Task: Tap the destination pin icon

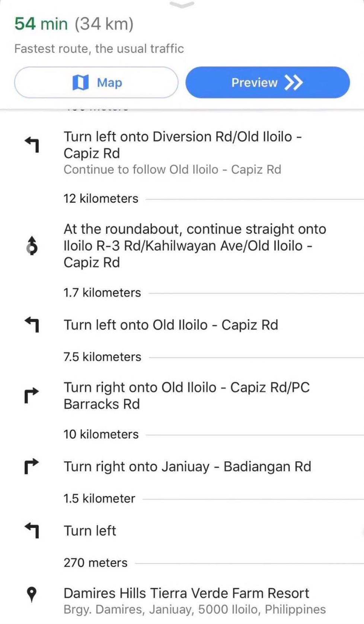Action: [32, 594]
